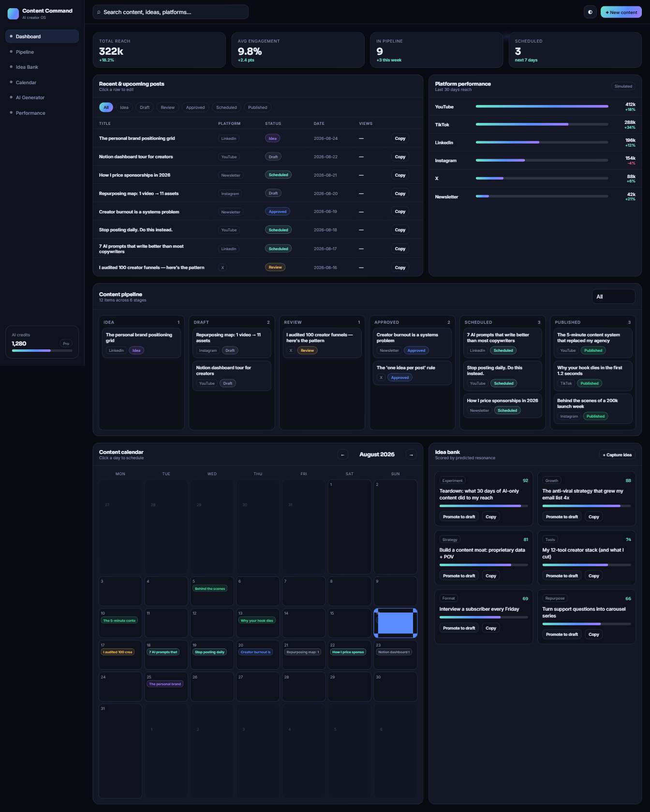Click the Avg Engagement 9.8% stat card
The image size is (650, 812).
(x=298, y=50)
